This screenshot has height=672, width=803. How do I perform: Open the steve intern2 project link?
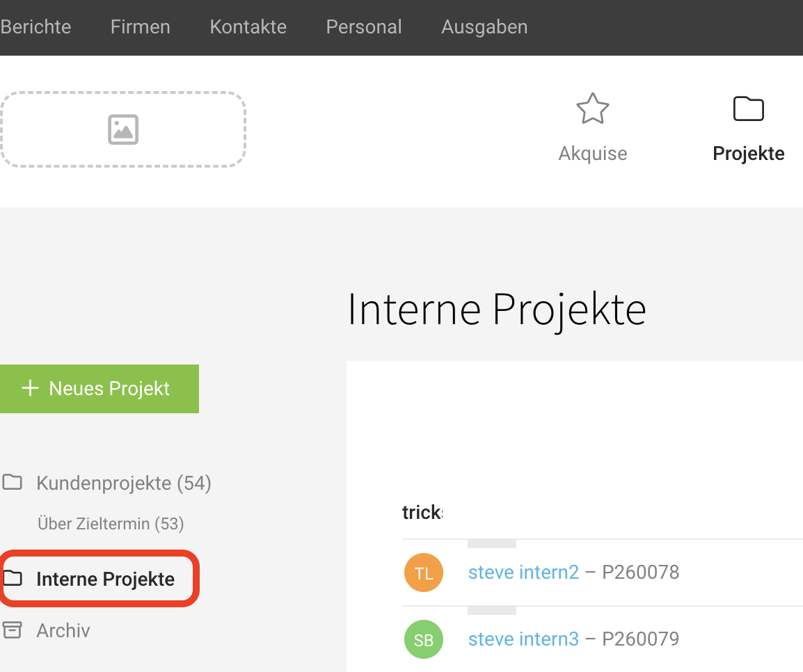tap(523, 573)
